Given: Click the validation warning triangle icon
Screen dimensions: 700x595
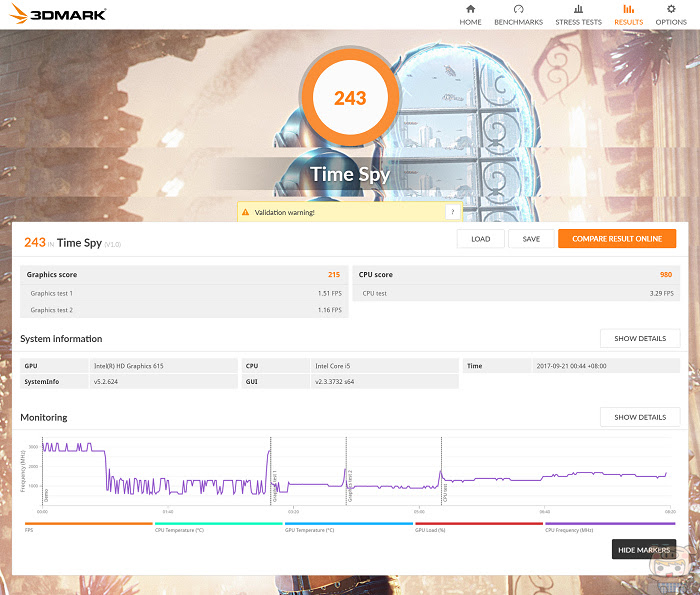Looking at the screenshot, I should coord(246,212).
